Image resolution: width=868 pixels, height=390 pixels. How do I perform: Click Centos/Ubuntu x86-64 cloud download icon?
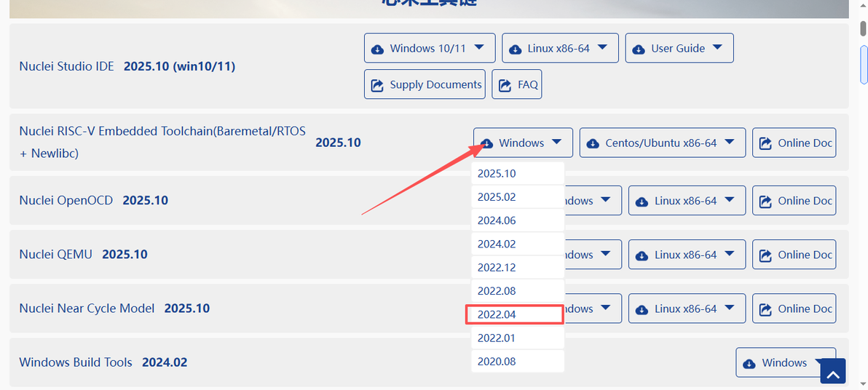tap(593, 144)
